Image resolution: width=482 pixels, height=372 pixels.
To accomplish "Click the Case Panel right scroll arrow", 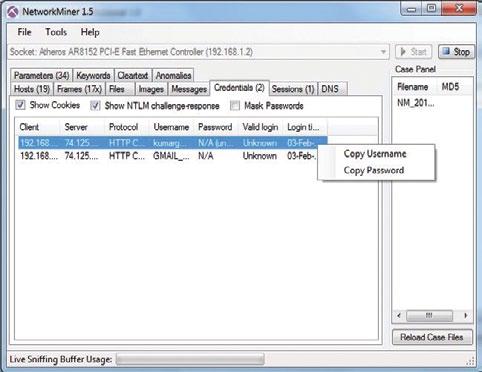I will pos(466,315).
